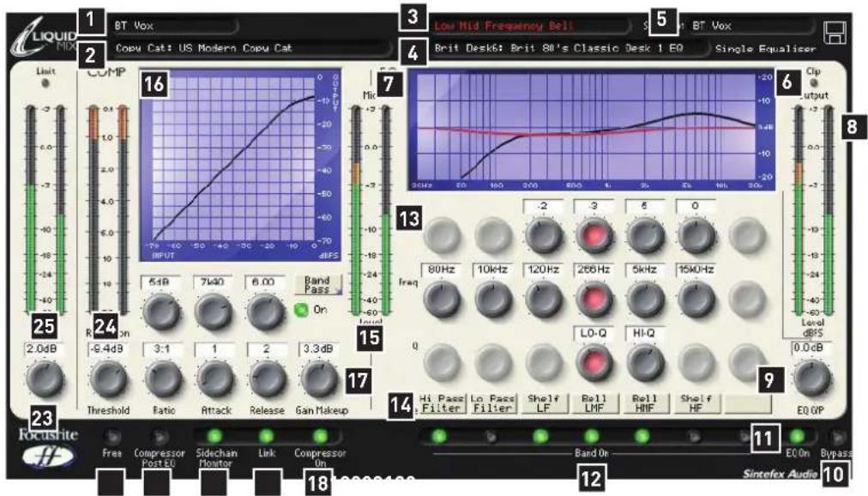Viewport: 868px width, 496px height.
Task: Select the Lo Pass Filter band button
Action: pos(492,403)
